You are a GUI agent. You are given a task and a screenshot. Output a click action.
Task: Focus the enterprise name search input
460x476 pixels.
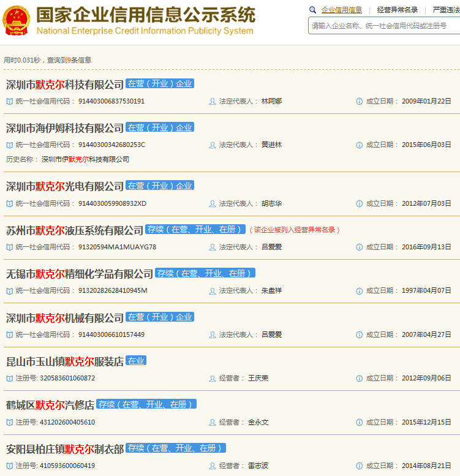pyautogui.click(x=384, y=26)
